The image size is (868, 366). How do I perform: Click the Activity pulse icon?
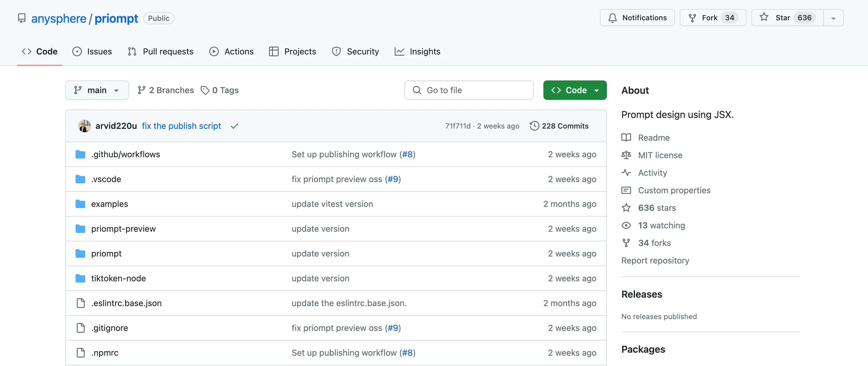pos(626,172)
